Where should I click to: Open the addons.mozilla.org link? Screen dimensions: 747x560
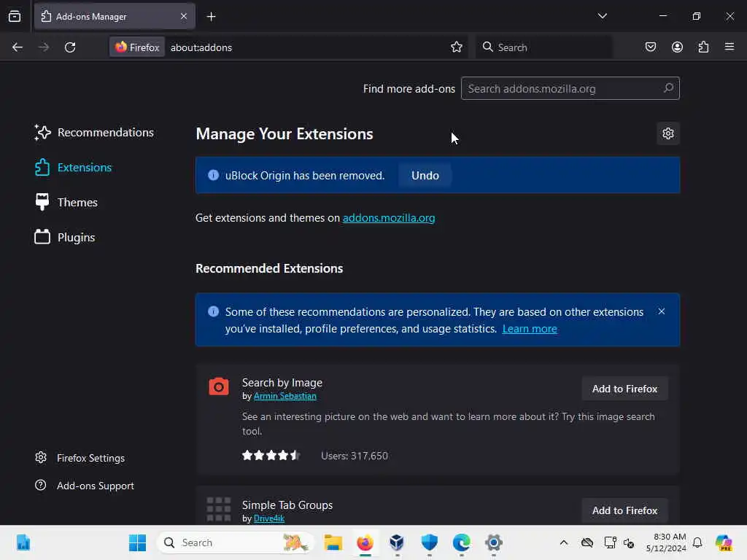point(389,218)
